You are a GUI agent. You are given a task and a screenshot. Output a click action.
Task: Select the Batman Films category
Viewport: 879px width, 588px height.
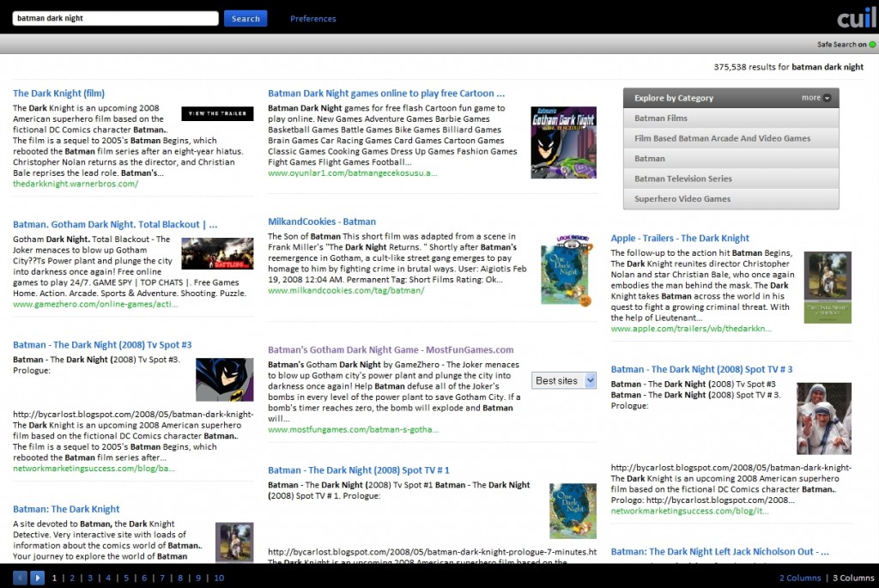click(731, 118)
